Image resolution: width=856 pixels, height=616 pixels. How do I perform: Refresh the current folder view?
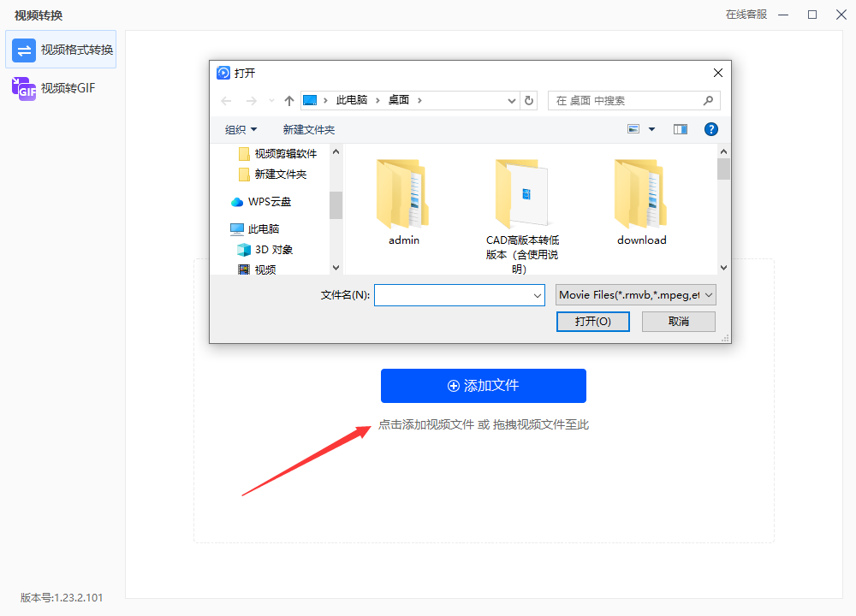529,101
